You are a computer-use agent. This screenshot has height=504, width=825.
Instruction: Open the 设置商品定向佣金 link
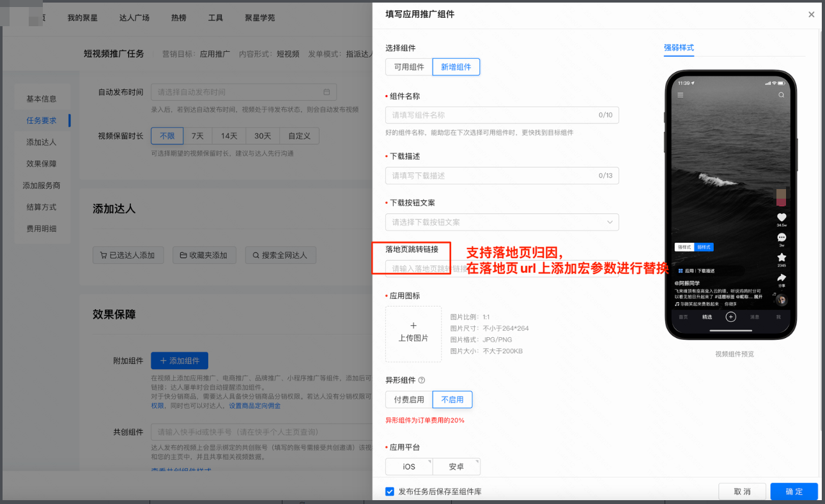254,406
